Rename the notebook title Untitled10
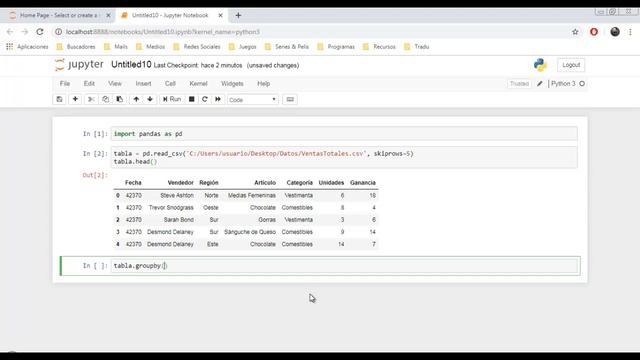 131,64
